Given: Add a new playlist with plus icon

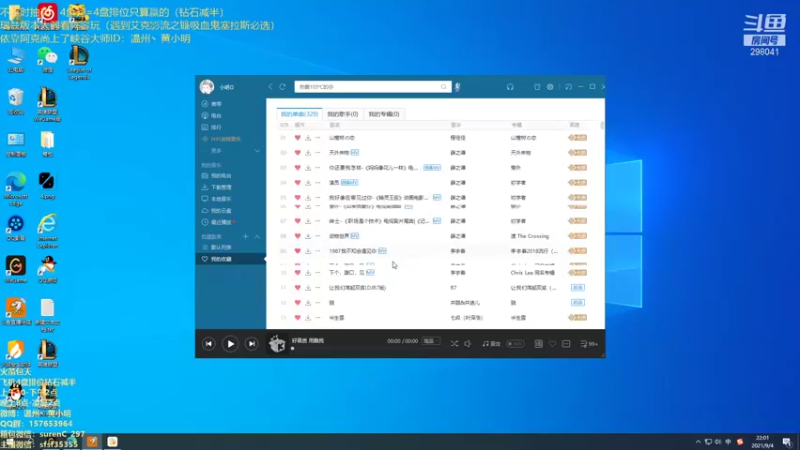Looking at the screenshot, I should point(245,237).
